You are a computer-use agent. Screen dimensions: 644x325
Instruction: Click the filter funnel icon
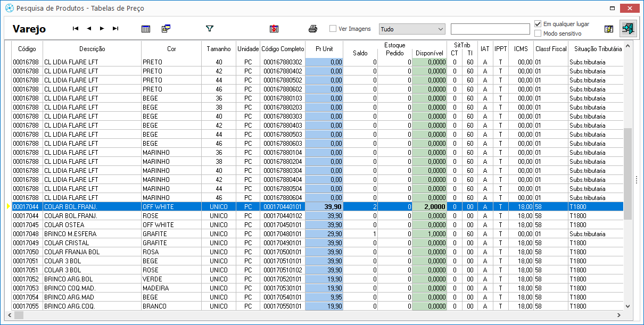coord(209,29)
